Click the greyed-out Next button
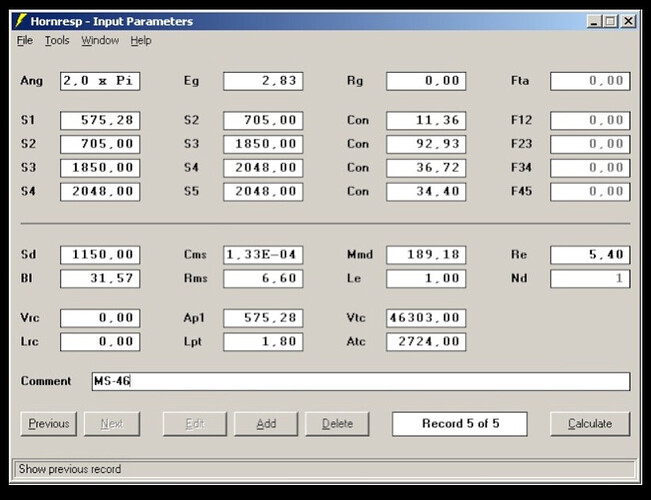The width and height of the screenshot is (651, 500). (x=112, y=424)
